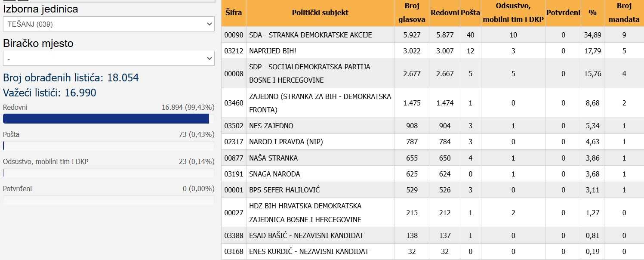Click the Odsustvo, mobilni tim i DKP progress bar
Screen dimensions: 644x260
click(108, 173)
